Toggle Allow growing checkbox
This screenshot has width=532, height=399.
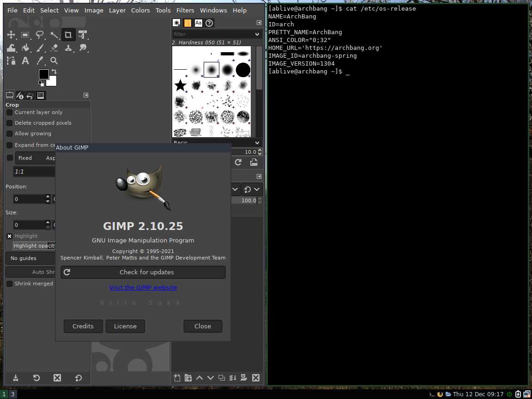[x=10, y=133]
